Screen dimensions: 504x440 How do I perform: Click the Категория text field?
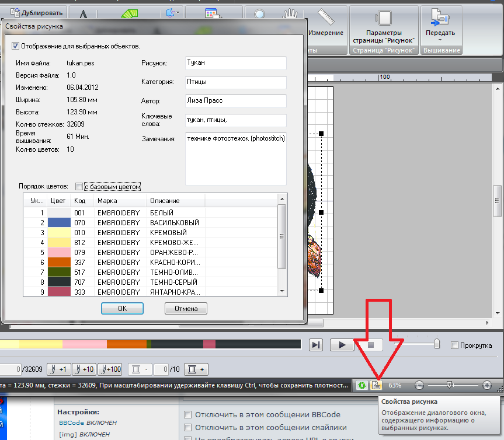pyautogui.click(x=235, y=82)
